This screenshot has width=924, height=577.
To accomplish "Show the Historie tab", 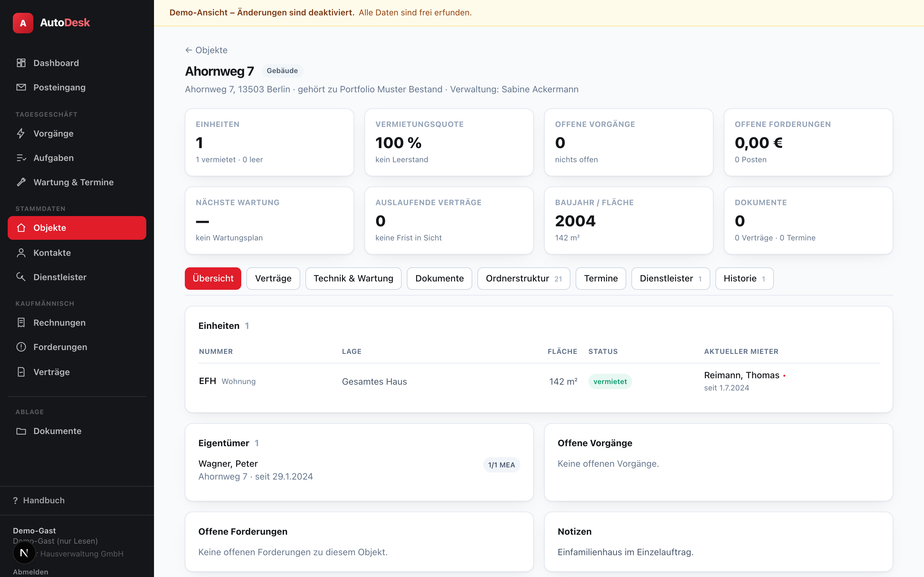I will 744,279.
